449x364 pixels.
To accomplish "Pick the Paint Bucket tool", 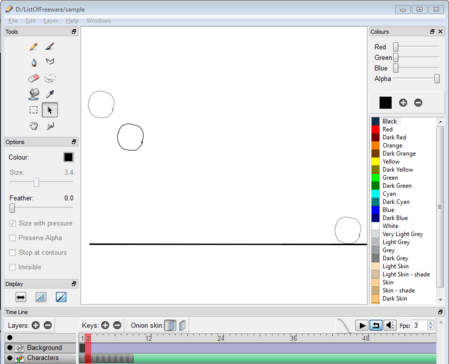I will point(33,94).
